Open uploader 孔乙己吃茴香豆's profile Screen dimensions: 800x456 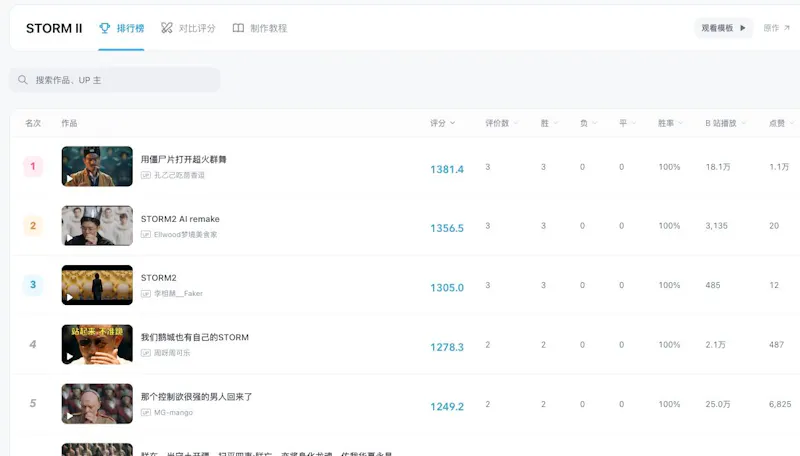coord(179,175)
